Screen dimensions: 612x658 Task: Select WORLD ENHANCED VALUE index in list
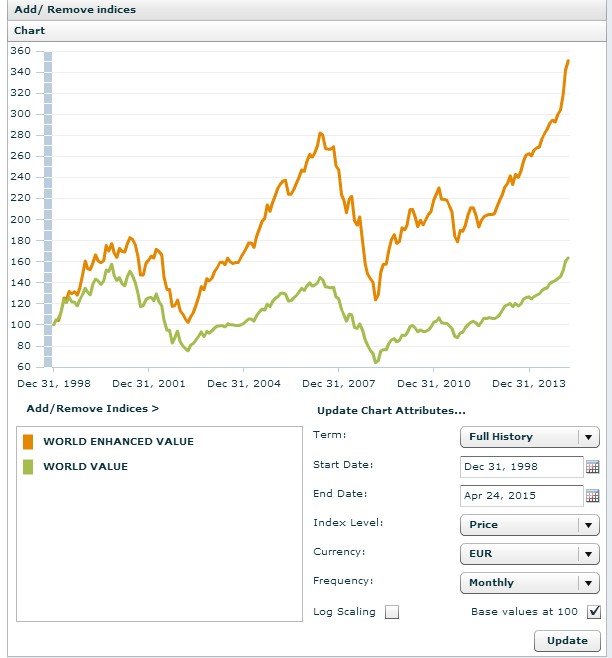pyautogui.click(x=118, y=441)
